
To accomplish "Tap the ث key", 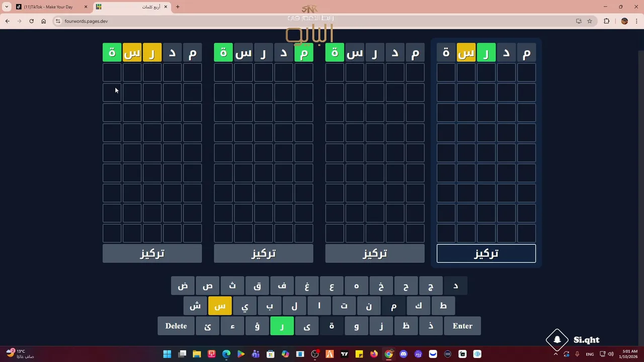I will point(232,286).
